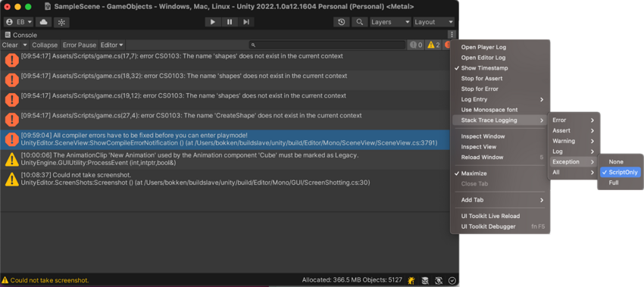The width and height of the screenshot is (644, 287).
Task: Expand the Warning stack trace submenu
Action: [x=574, y=141]
